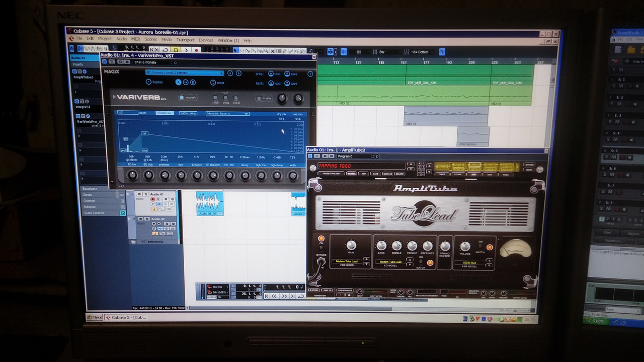Open VariVerb preset dropdown 'small & intimate'
644x362 pixels.
(185, 73)
